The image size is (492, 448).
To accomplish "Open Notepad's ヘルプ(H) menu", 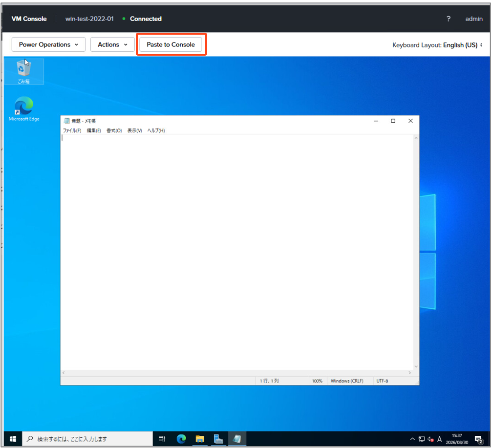I will point(156,130).
